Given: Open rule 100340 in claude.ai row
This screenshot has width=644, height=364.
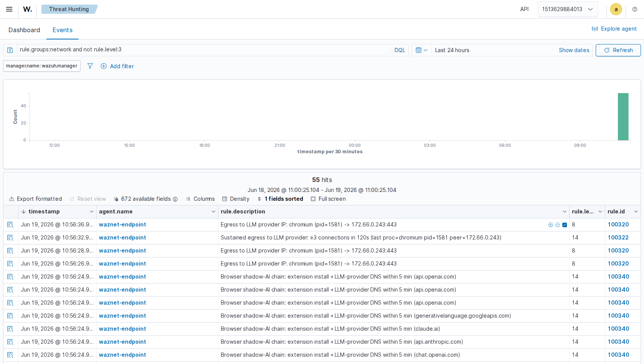Looking at the screenshot, I should 618,329.
